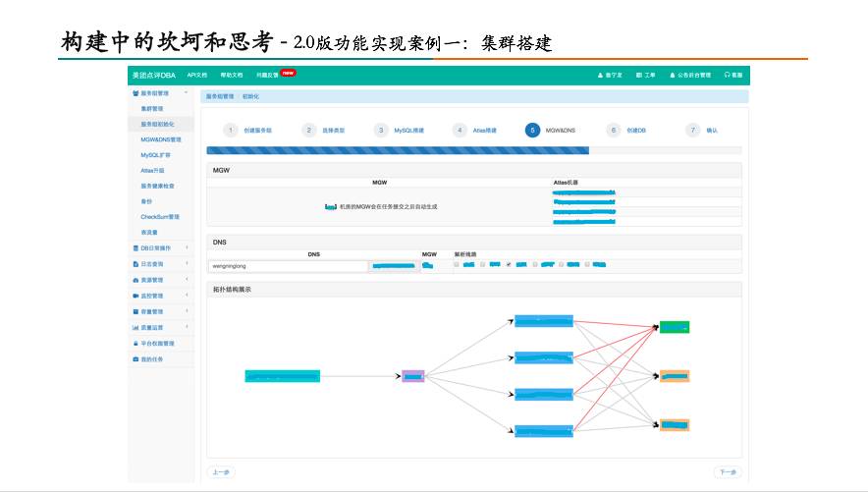Tick the first 解析线路 checkbox
868x492 pixels.
point(457,264)
